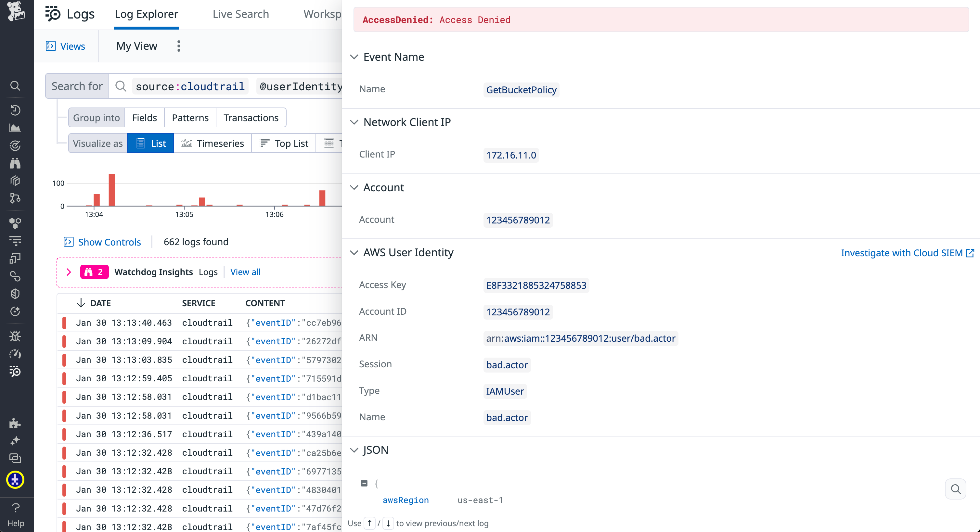Open Bits AI via the sparkles icon

click(15, 440)
